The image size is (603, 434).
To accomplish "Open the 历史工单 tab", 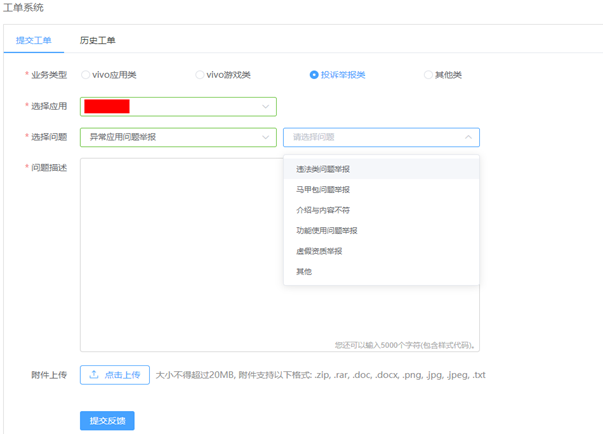I will point(97,40).
